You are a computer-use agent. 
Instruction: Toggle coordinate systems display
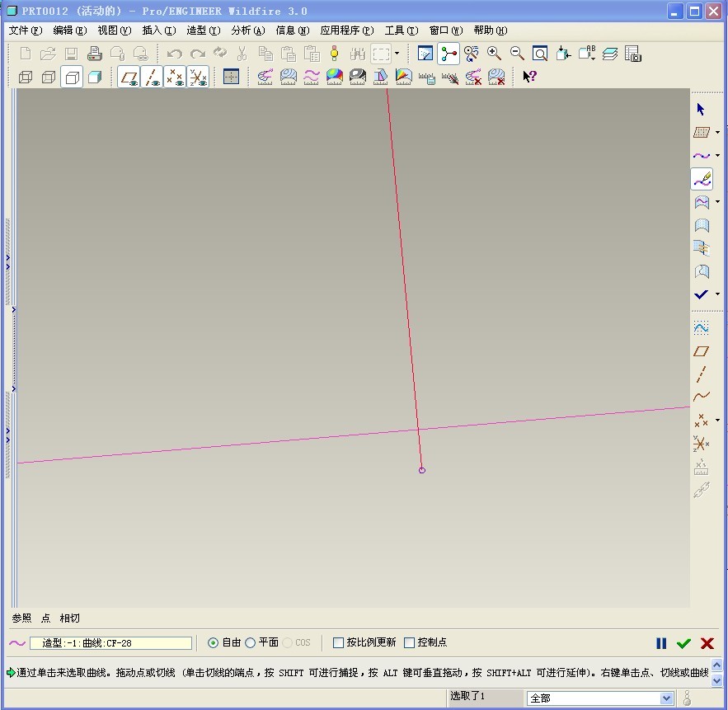198,77
